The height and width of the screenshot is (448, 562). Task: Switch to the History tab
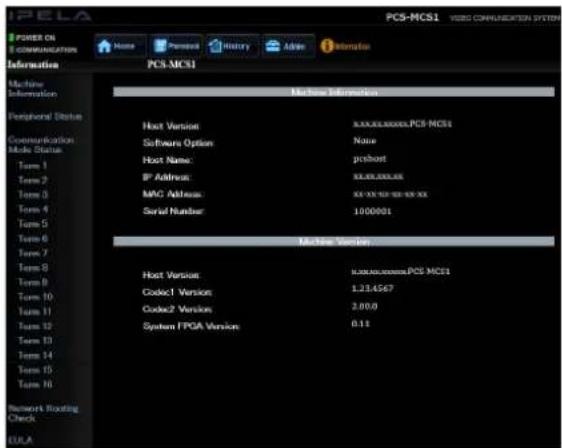pyautogui.click(x=232, y=46)
